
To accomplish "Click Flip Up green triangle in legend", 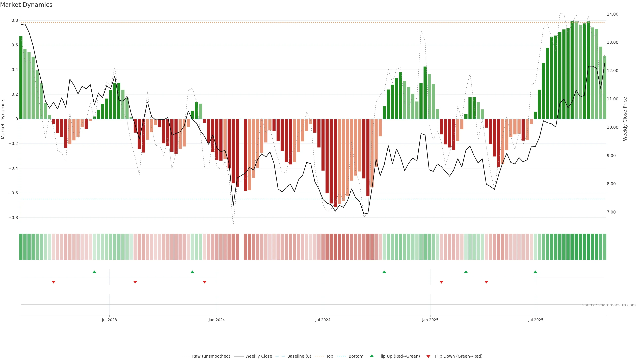I will (372, 356).
